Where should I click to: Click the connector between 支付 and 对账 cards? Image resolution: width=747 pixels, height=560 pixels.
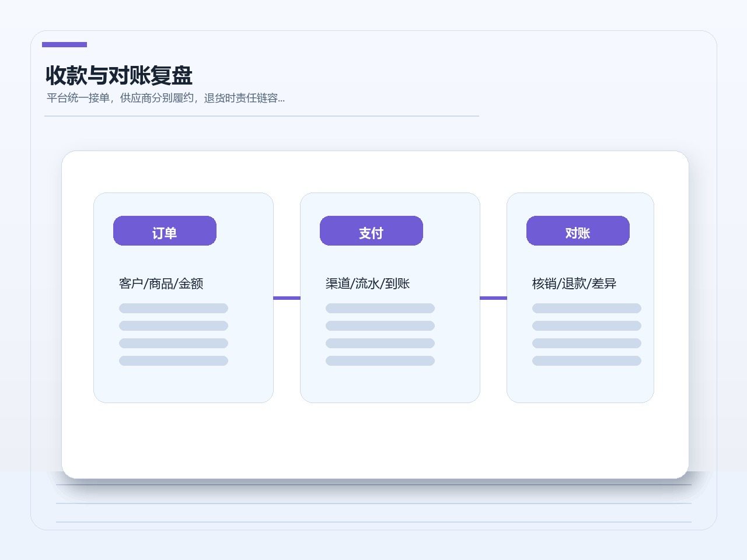493,298
